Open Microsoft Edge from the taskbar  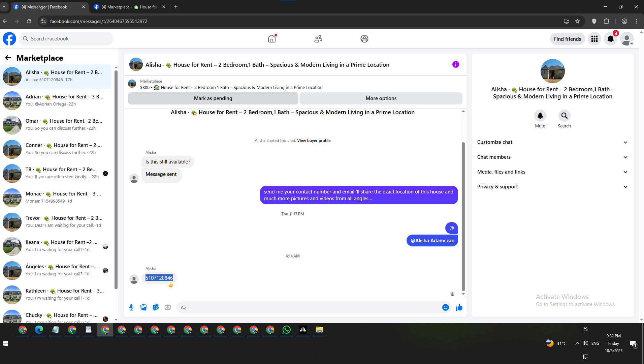tap(39, 330)
